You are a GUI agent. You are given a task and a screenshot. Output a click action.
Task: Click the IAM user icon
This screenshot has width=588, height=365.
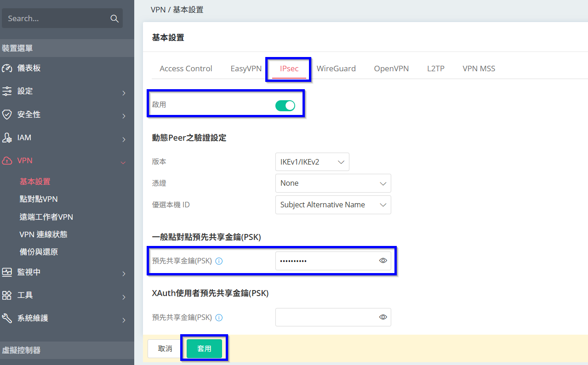point(7,137)
